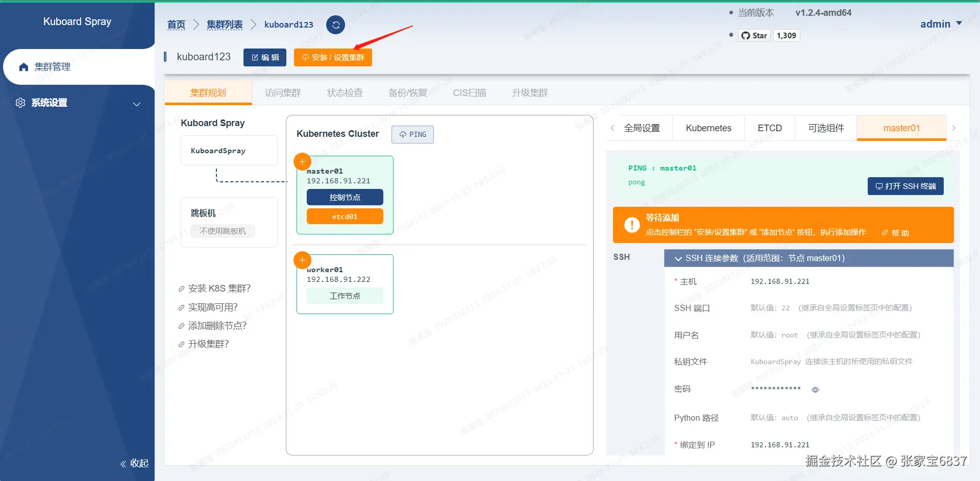Click the 编辑 button
This screenshot has width=980, height=481.
(265, 57)
